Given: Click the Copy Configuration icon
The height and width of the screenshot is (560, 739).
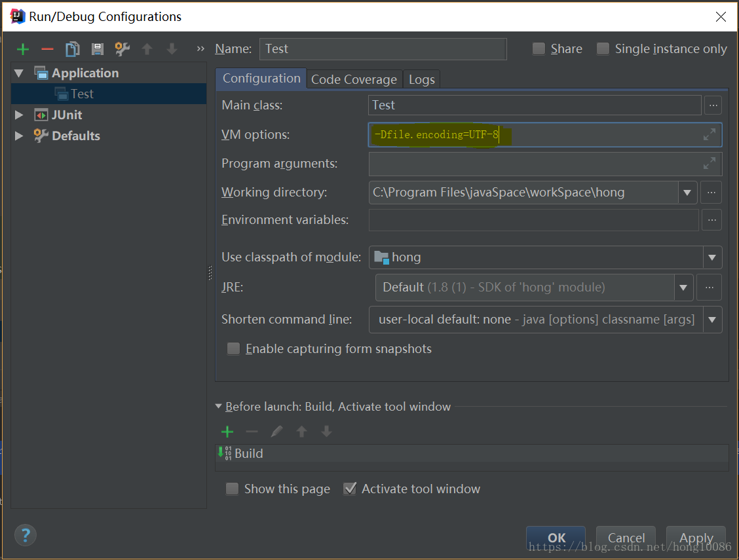Looking at the screenshot, I should [x=72, y=49].
